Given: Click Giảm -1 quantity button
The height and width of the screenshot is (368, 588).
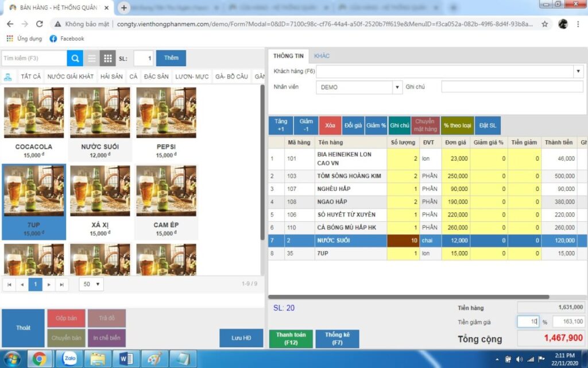Looking at the screenshot, I should 306,125.
